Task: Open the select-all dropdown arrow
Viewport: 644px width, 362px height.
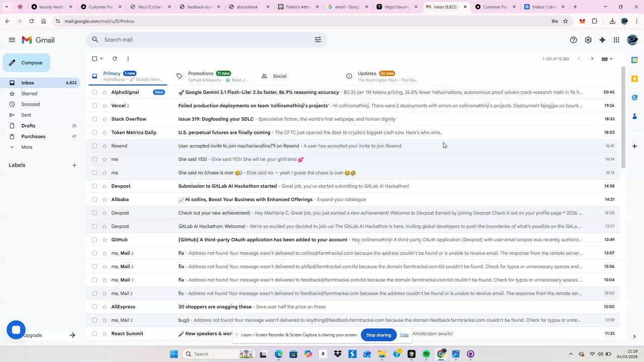Action: pos(101,59)
